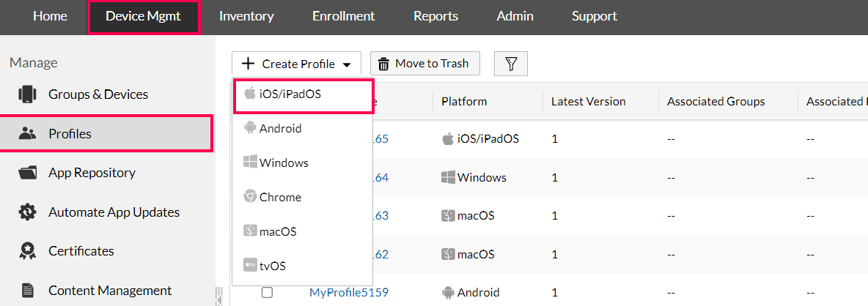Click the App Repository folder icon
Viewport: 868px width, 306px height.
coord(28,173)
